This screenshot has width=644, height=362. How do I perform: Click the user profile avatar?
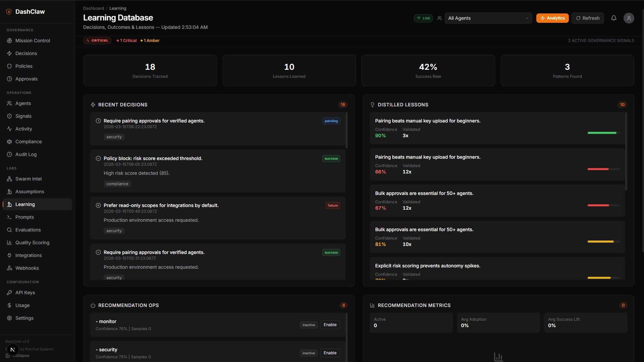coord(629,18)
